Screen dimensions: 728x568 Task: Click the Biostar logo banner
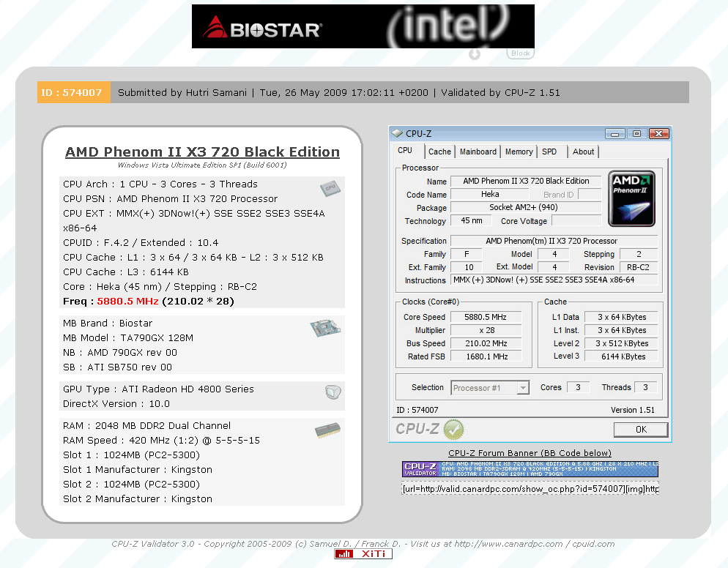pos(262,27)
